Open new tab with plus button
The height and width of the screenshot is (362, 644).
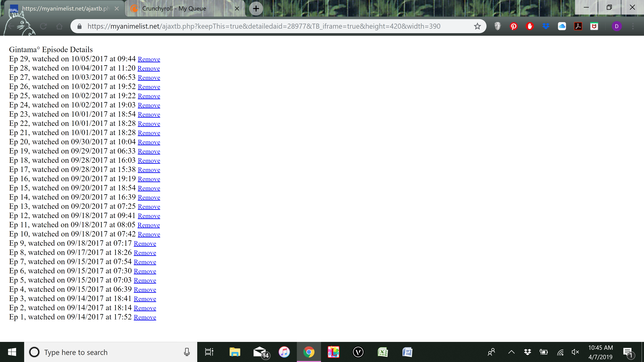click(x=256, y=9)
